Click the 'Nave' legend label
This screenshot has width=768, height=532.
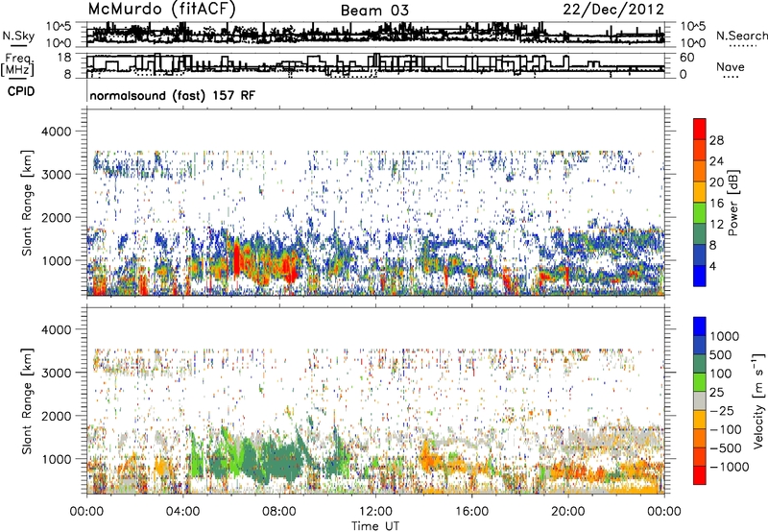731,67
